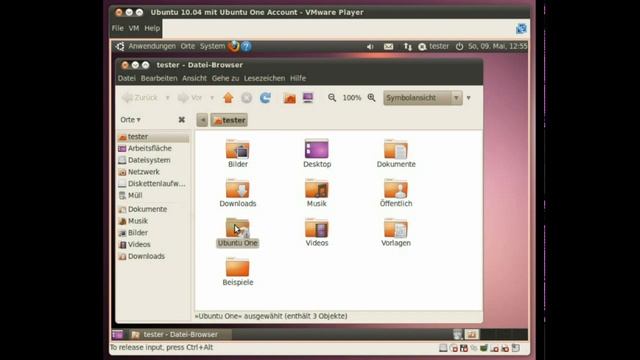Expand the Zurück history arrow
Image resolution: width=640 pixels, height=360 pixels.
[x=167, y=98]
